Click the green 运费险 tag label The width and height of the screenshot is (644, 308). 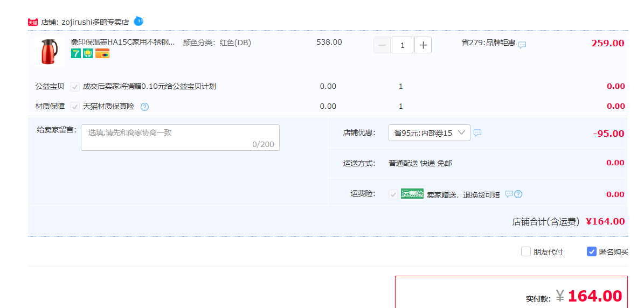click(412, 194)
